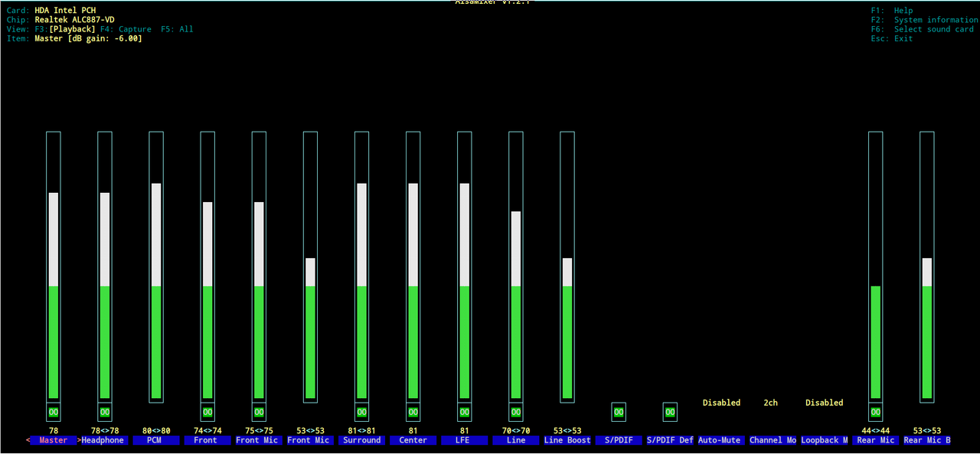The width and height of the screenshot is (980, 454).
Task: Select the Rear Mic B control label
Action: (x=926, y=440)
